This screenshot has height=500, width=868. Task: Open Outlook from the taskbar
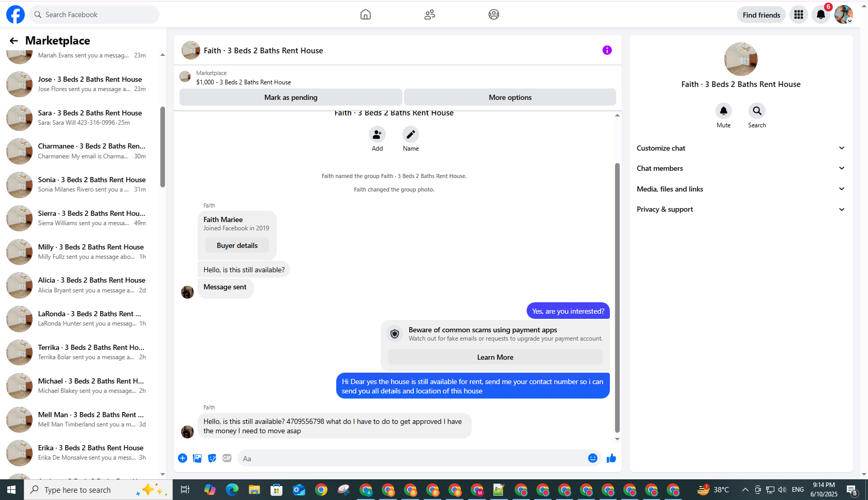299,490
